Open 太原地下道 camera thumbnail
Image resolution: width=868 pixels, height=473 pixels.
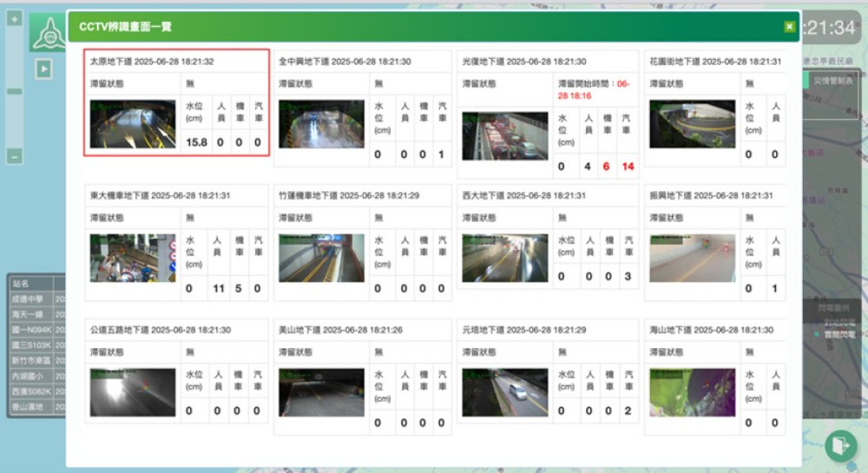coord(133,124)
